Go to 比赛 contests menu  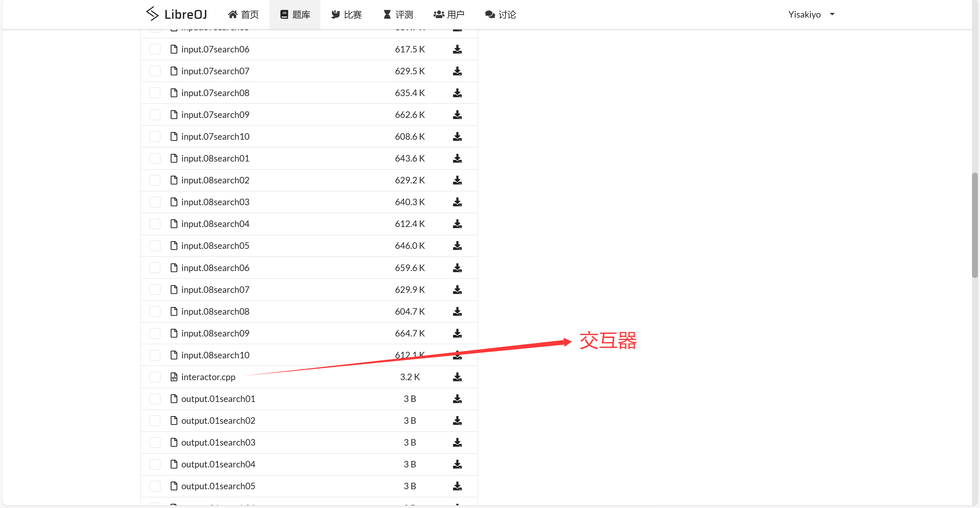[x=346, y=15]
